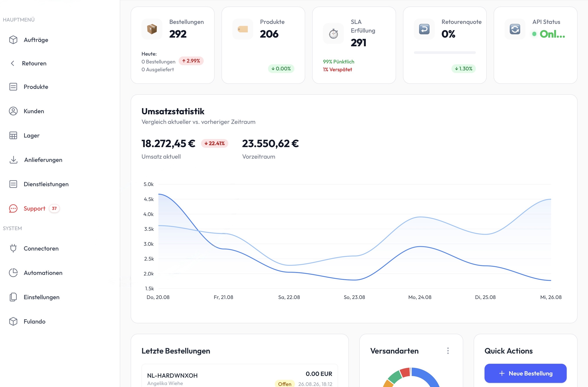The image size is (588, 387).
Task: Click the Automationen pie chart icon
Action: [x=13, y=273]
